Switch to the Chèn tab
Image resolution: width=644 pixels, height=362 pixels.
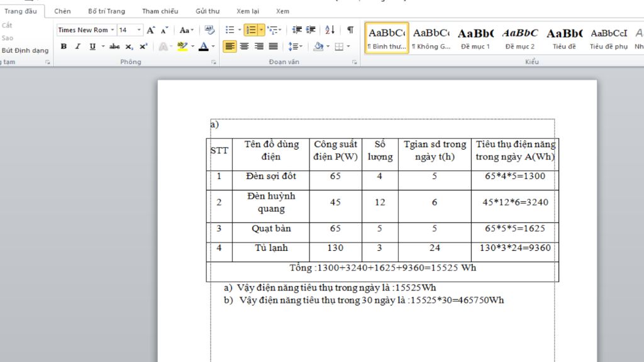click(62, 11)
